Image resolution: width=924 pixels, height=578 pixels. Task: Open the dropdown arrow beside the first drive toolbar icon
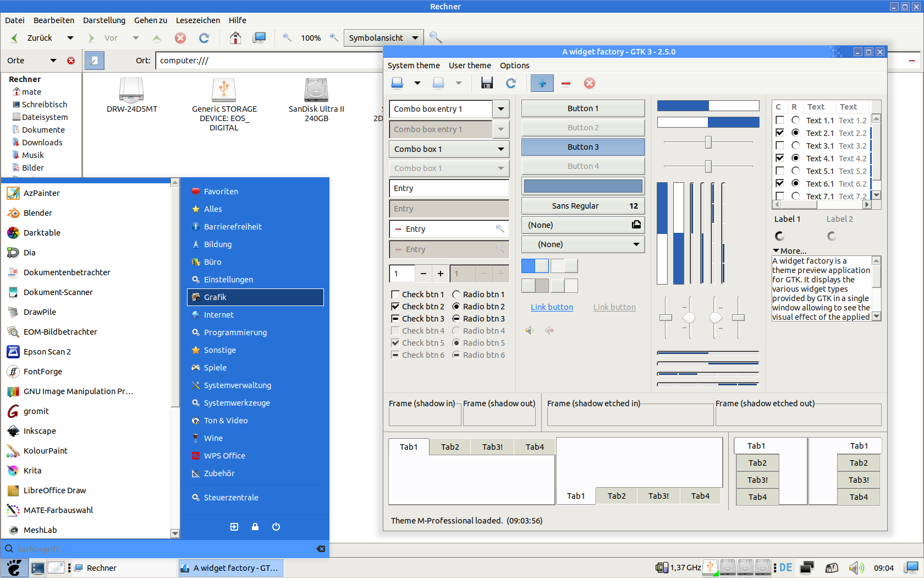(x=417, y=83)
